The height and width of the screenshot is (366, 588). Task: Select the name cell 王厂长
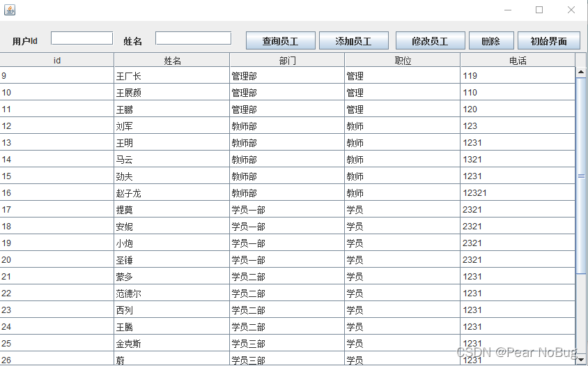(172, 76)
